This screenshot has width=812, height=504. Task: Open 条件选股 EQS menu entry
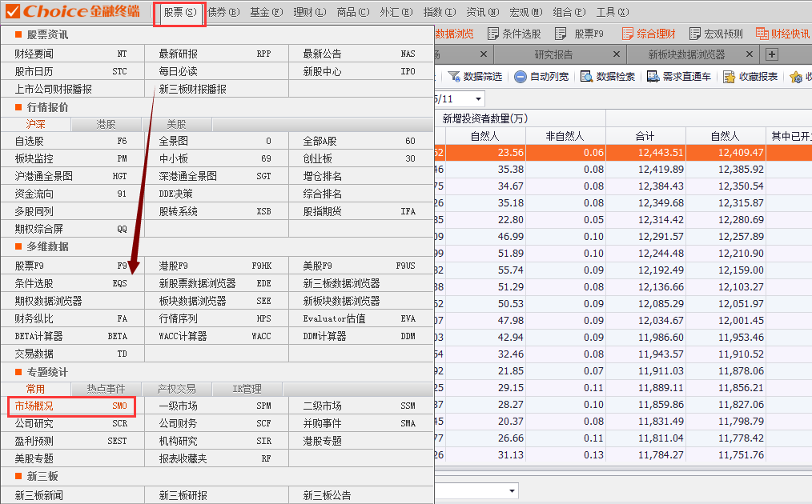tap(73, 283)
